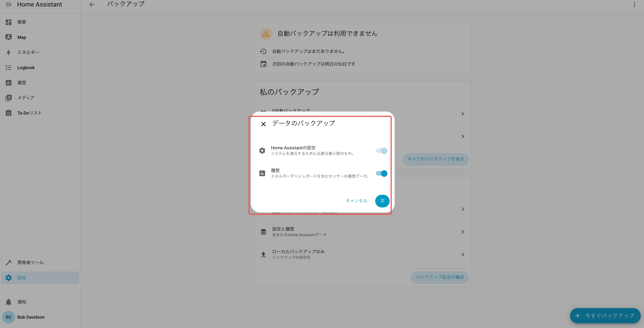
Task: Go back with the arrow icon
Action: (92, 5)
